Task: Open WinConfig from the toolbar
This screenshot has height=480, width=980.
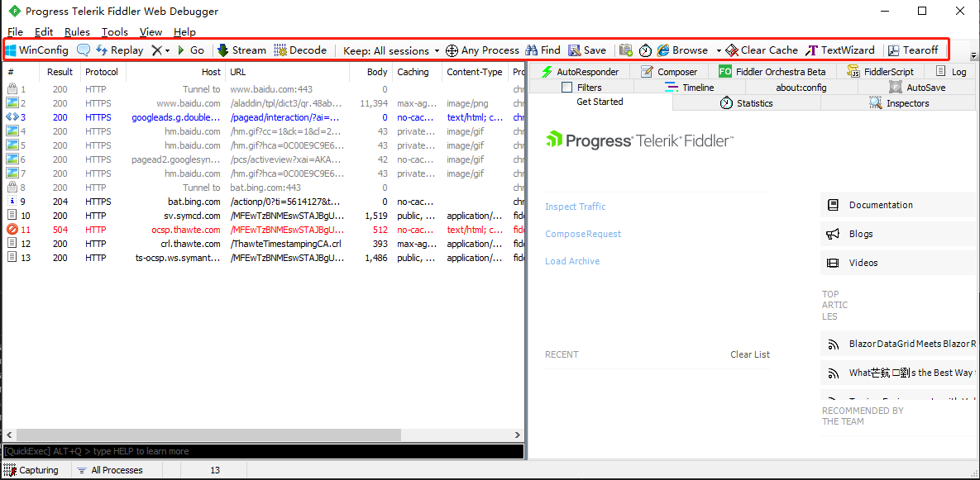Action: pyautogui.click(x=37, y=50)
